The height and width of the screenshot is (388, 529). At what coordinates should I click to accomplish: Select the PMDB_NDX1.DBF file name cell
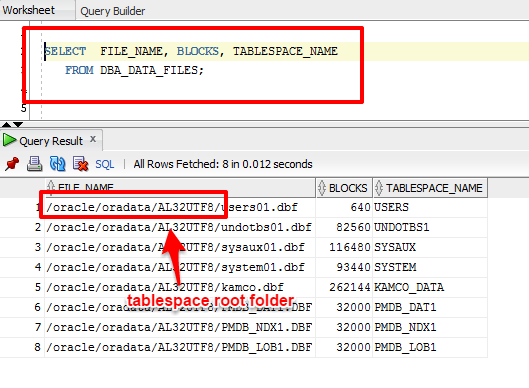click(180, 327)
